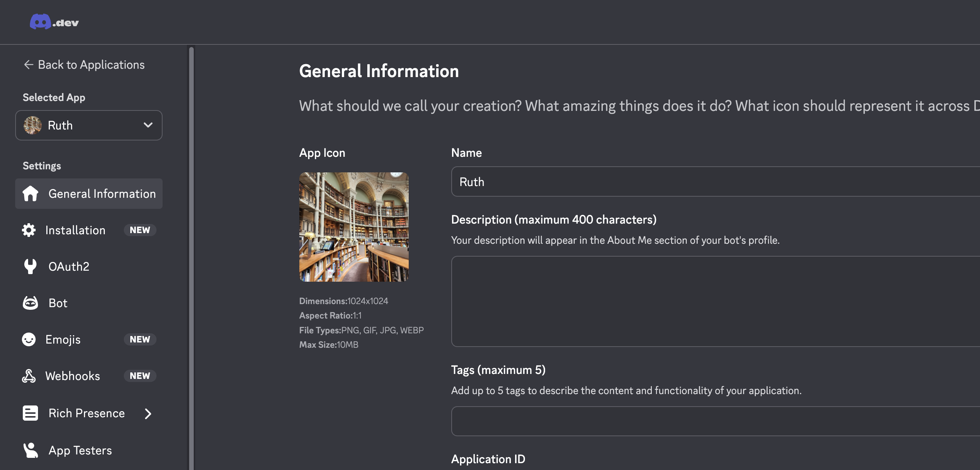Image resolution: width=980 pixels, height=470 pixels.
Task: Click the OAuth2 wrench icon
Action: (30, 267)
